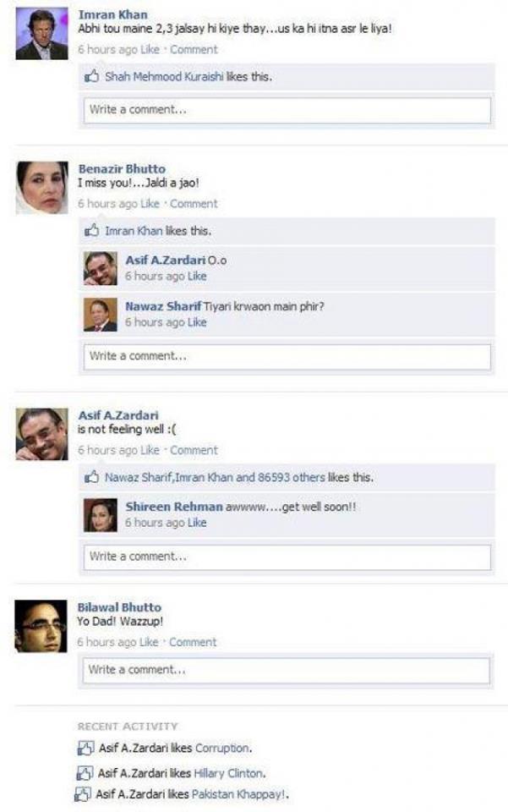Image resolution: width=508 pixels, height=812 pixels.
Task: Click the thumbs-up icon next to 86593 others
Action: (x=91, y=477)
